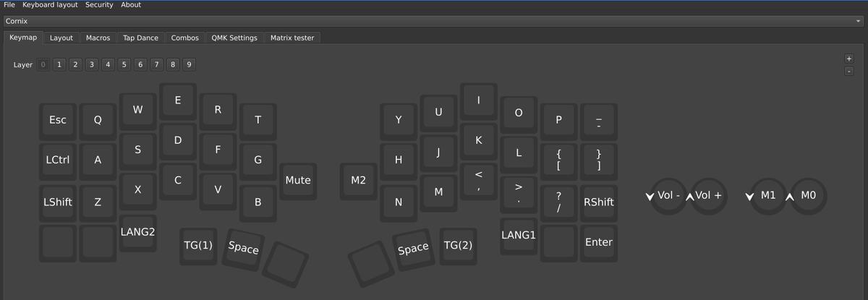Select the question mark slash key
868x300 pixels.
click(x=558, y=202)
